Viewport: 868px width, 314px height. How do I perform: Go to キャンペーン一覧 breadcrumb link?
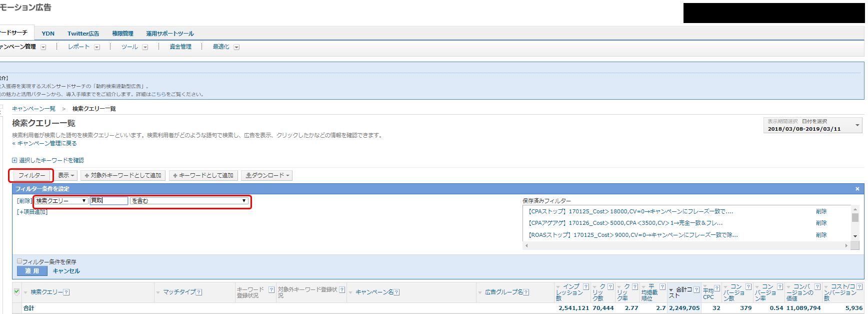pos(33,109)
